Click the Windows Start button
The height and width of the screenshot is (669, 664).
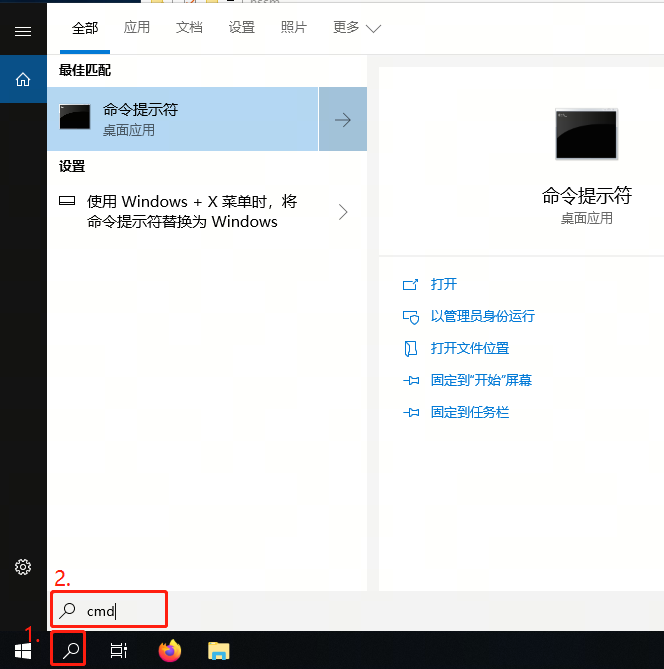coord(23,651)
